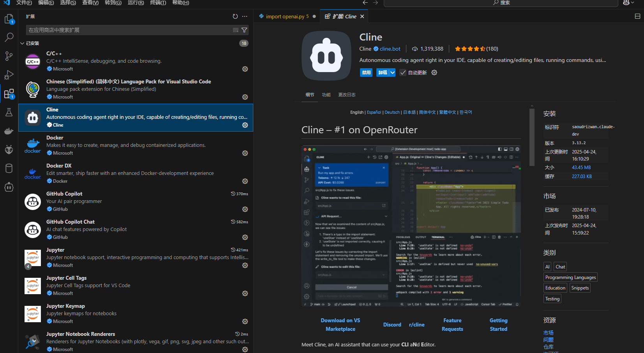Open the Search view in the activity bar
Screen dimensions: 644x353
(9, 37)
